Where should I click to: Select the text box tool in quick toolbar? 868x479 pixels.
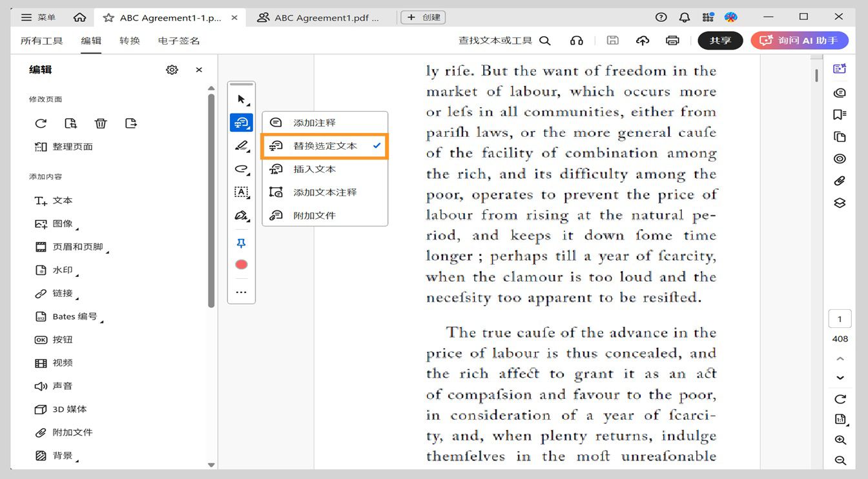coord(242,192)
